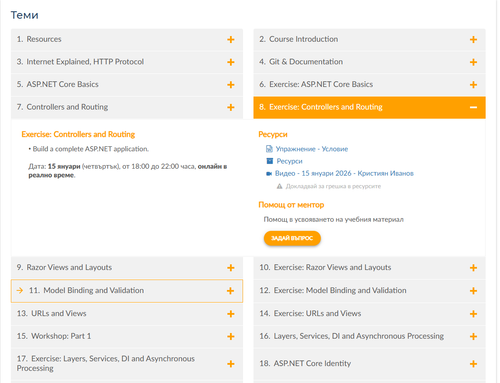Screen dimensions: 500x383
Task: Select 17. Exercise: Layers, Services title
Action: point(106,363)
